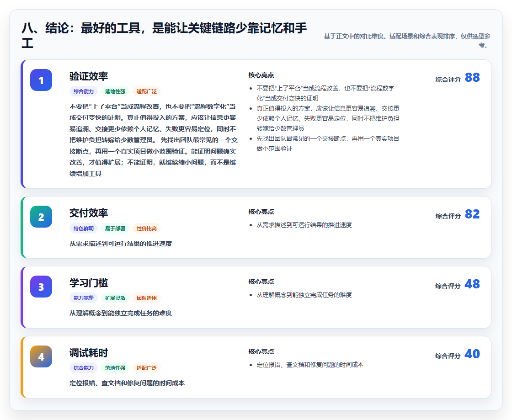Click bullet 定位报错、查文档和修复问题的时间成本
The height and width of the screenshot is (420, 512).
click(310, 365)
